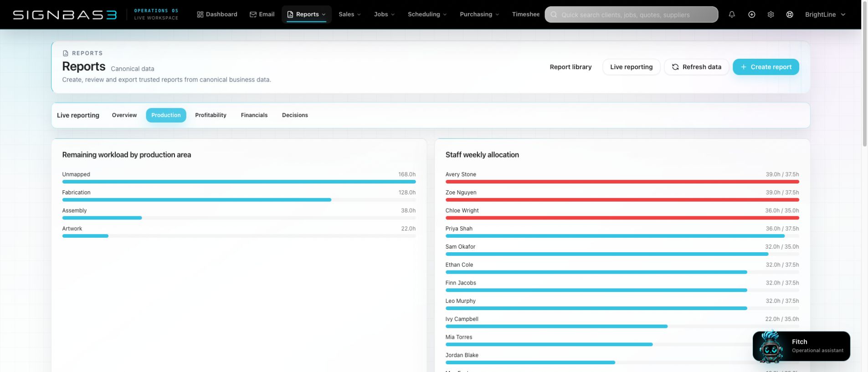
Task: Click the circled plus quick-add icon
Action: pyautogui.click(x=752, y=15)
